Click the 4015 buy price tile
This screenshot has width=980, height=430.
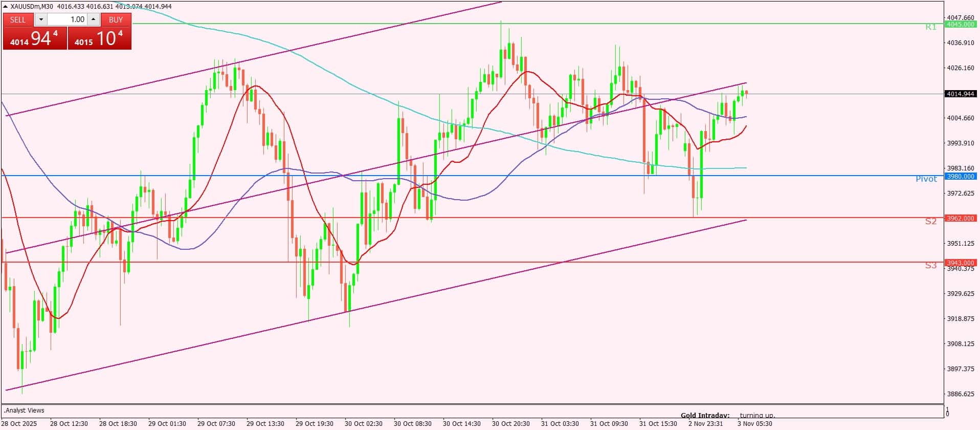pos(100,39)
